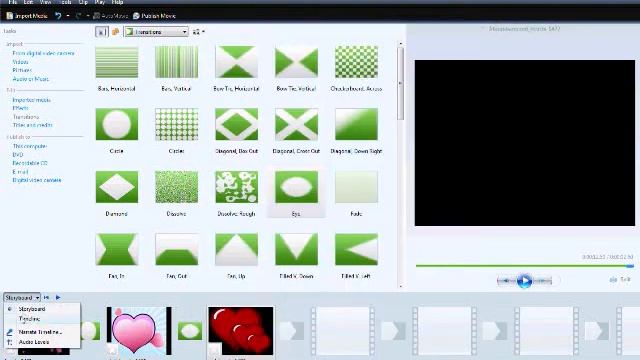
Task: Open the Play menu
Action: coord(100,2)
